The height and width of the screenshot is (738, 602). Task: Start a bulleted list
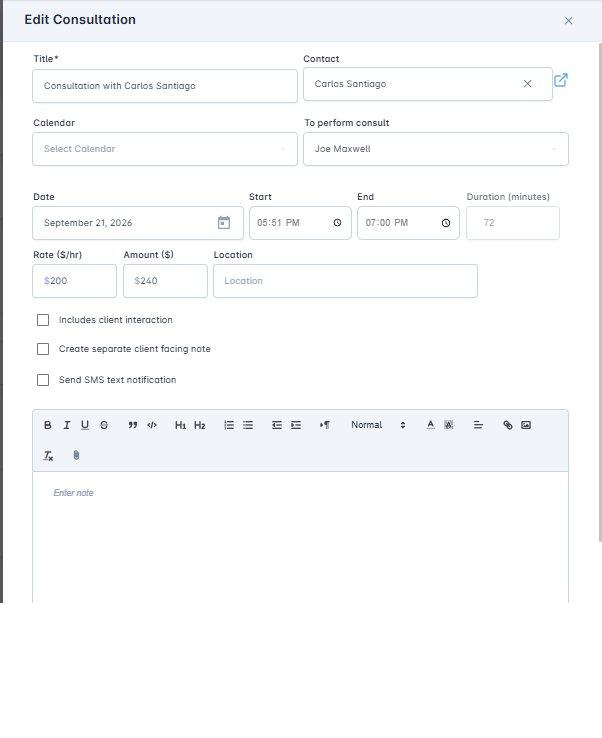pyautogui.click(x=248, y=425)
